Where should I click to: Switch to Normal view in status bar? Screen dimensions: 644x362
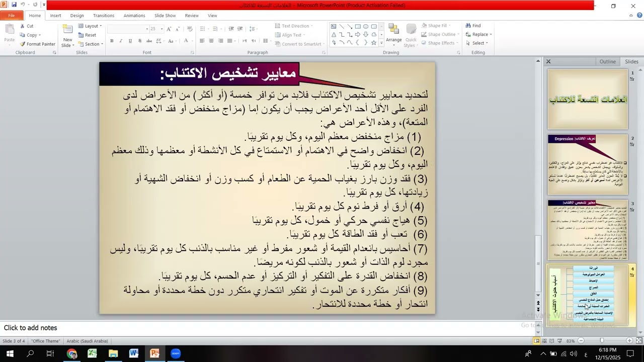(536, 341)
